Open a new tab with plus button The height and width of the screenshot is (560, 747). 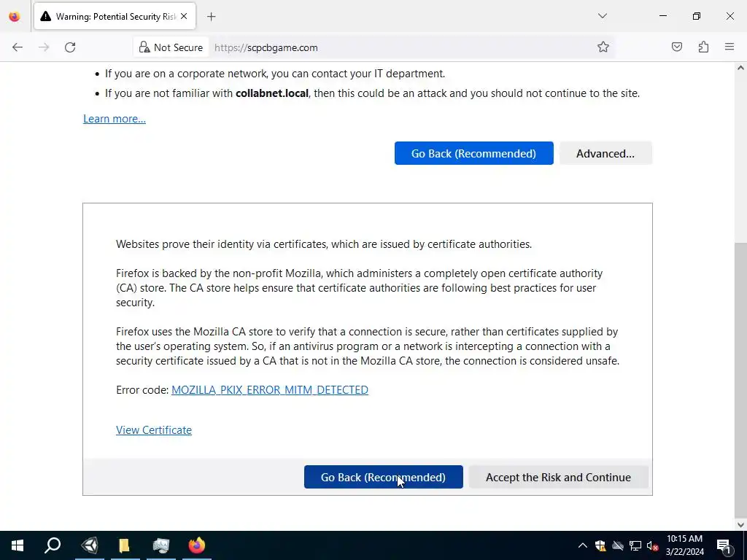click(212, 17)
